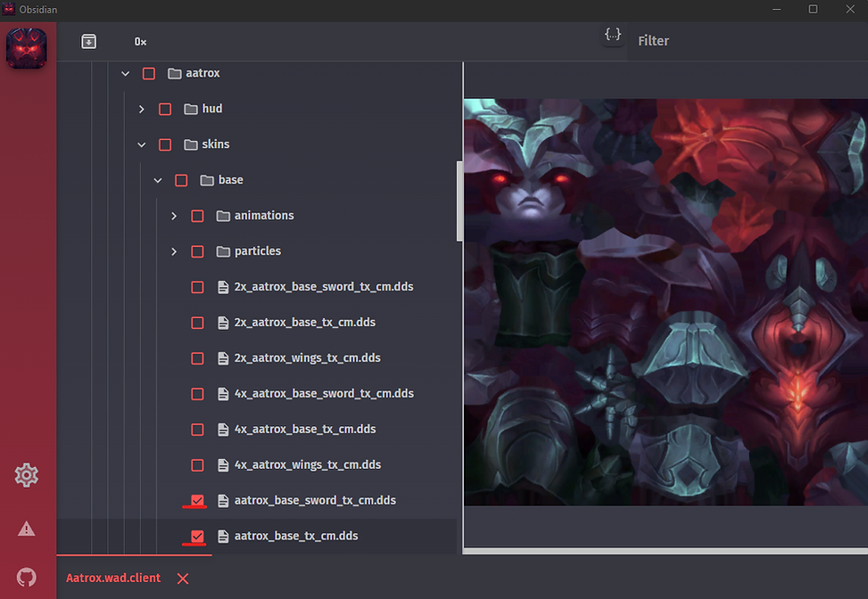Click the 0x hash toolbar button
This screenshot has width=868, height=599.
pos(141,42)
